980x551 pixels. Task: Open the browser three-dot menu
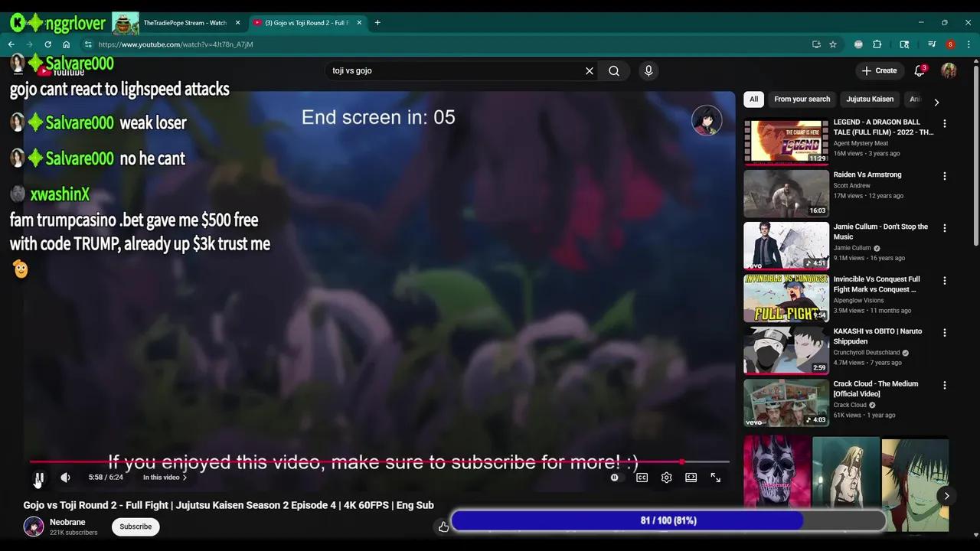pyautogui.click(x=969, y=44)
